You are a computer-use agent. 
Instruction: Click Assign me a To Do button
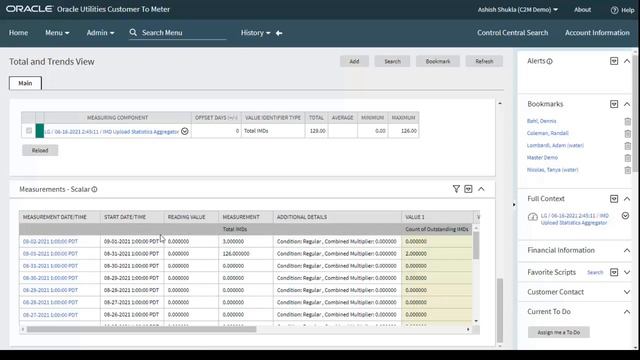pos(559,332)
